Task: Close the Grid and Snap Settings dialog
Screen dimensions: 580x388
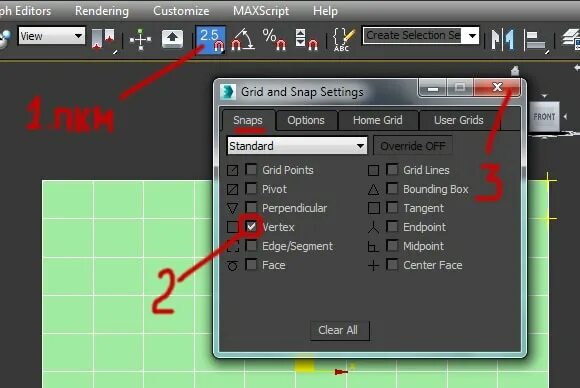Action: (x=497, y=88)
